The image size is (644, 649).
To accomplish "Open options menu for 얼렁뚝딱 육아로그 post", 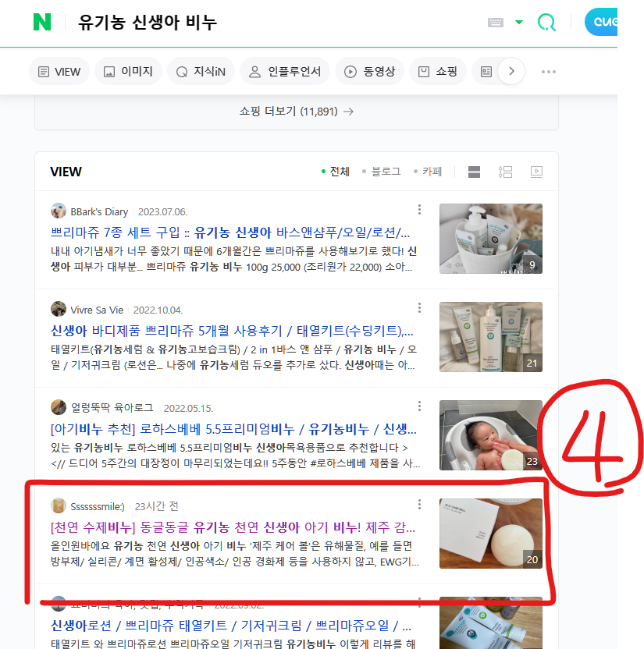I will [x=419, y=406].
